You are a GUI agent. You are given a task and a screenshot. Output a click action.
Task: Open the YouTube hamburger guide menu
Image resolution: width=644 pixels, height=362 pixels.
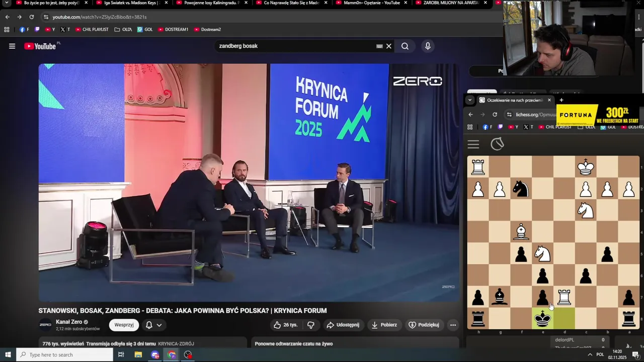click(12, 46)
